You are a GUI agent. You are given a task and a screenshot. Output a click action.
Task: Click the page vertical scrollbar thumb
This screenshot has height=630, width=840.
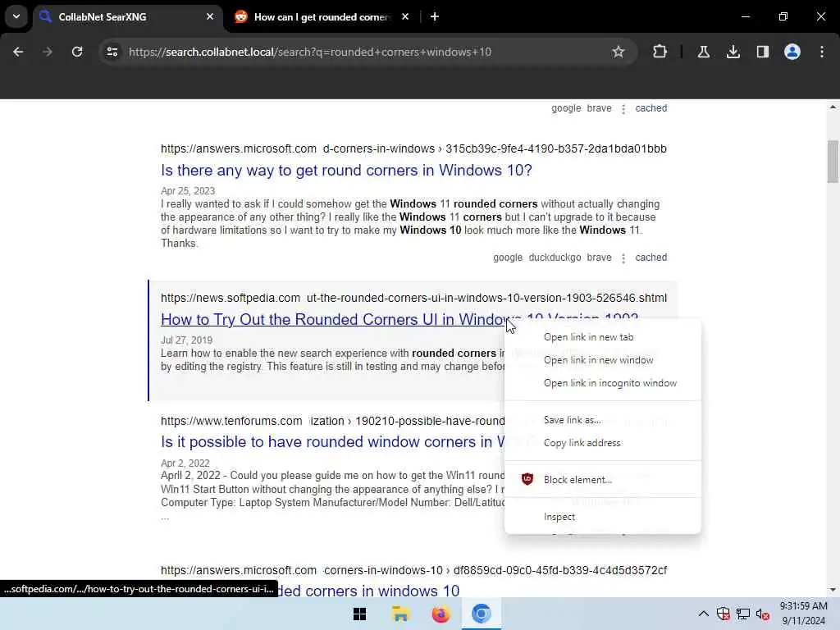point(833,162)
